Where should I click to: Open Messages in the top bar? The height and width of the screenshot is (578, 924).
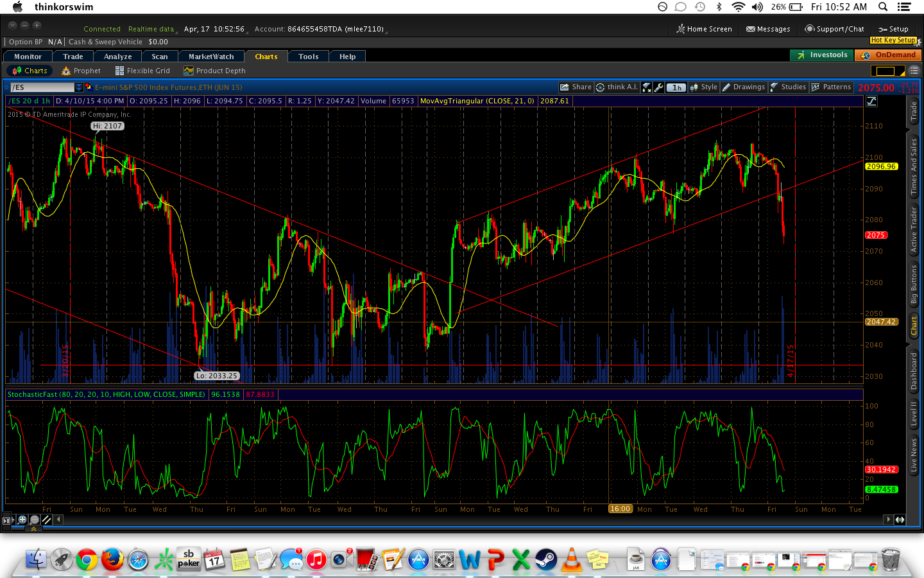pyautogui.click(x=768, y=29)
